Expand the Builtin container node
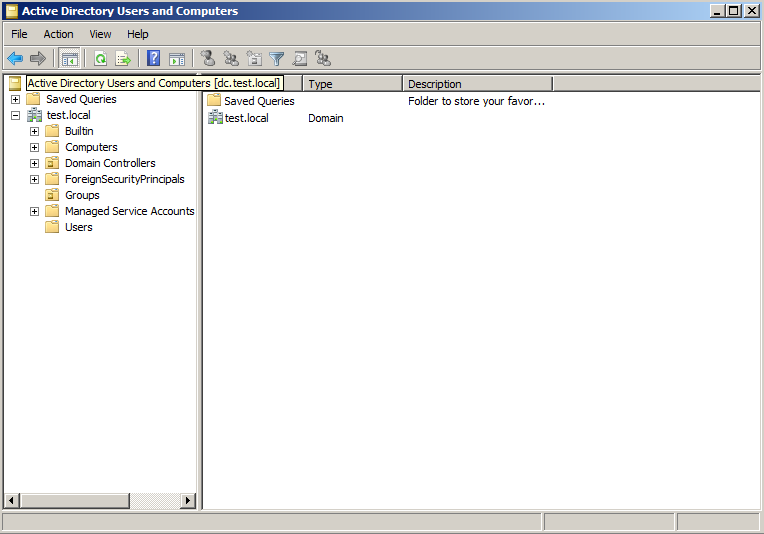This screenshot has height=534, width=764. 34,132
